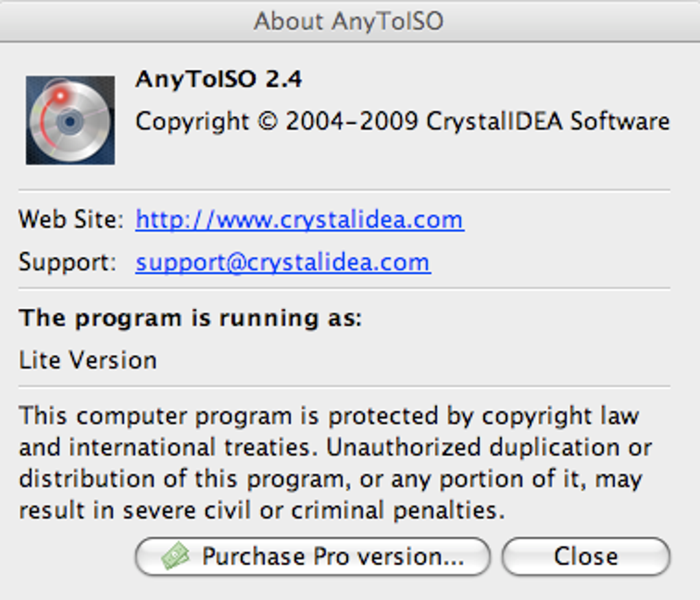Click the Lite Version status text

(x=88, y=360)
